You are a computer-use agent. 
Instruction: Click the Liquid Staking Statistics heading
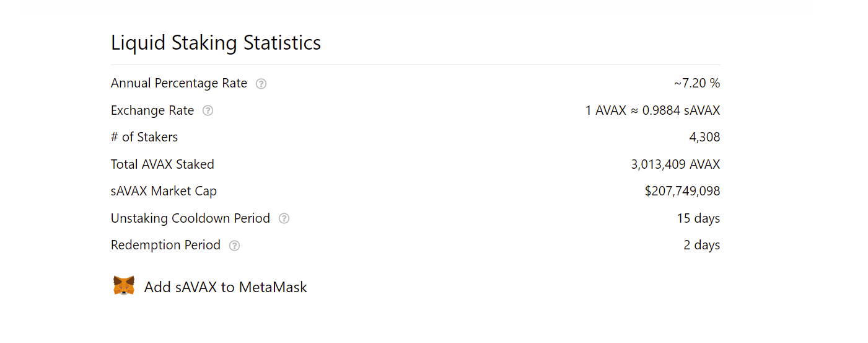tap(216, 43)
